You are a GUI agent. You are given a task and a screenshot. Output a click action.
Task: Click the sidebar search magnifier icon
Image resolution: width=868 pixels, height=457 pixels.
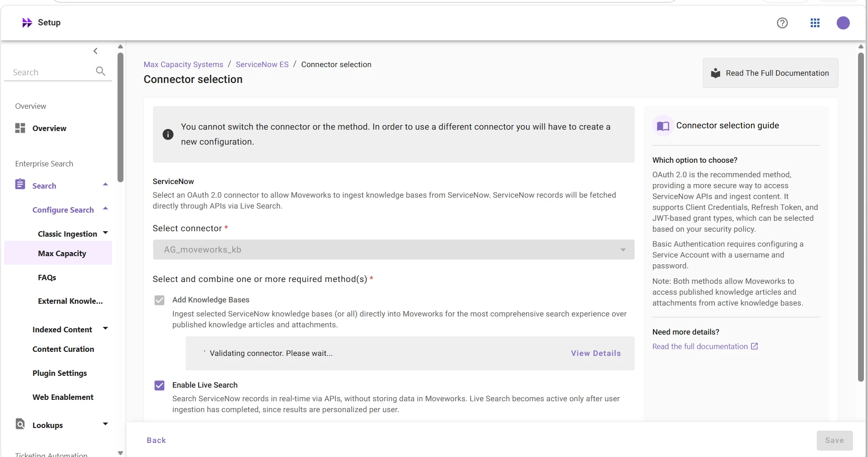click(x=101, y=71)
